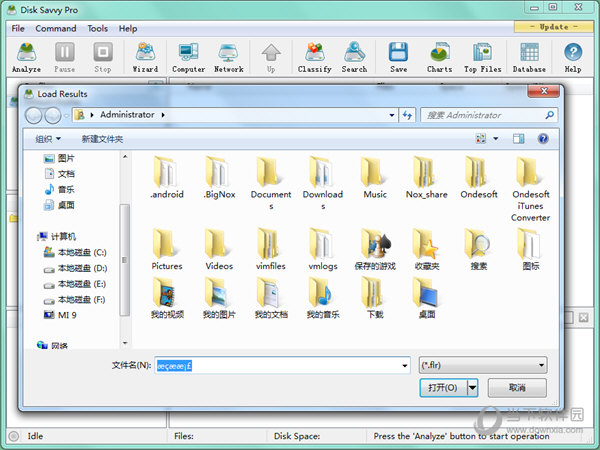Select the MI 9 device
Viewport: 600px width, 450px height.
(60, 315)
